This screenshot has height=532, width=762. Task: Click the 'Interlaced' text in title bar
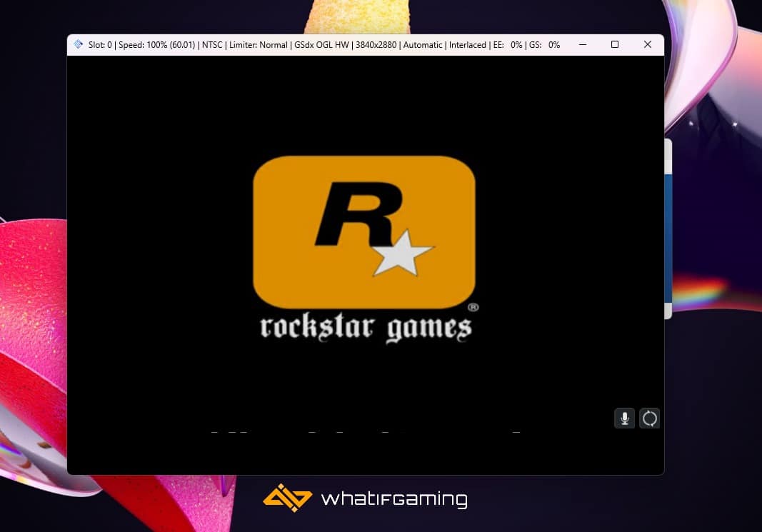(x=468, y=45)
